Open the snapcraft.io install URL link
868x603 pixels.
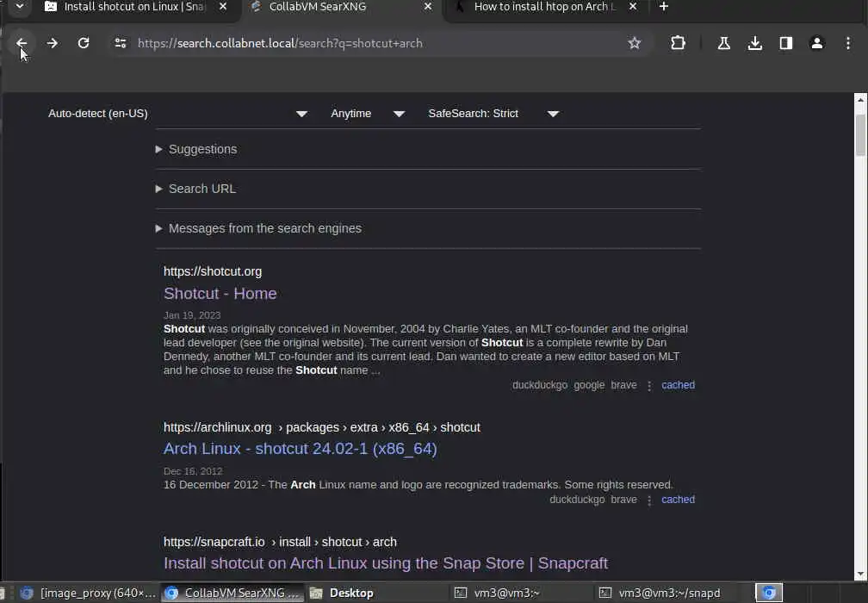pyautogui.click(x=280, y=542)
